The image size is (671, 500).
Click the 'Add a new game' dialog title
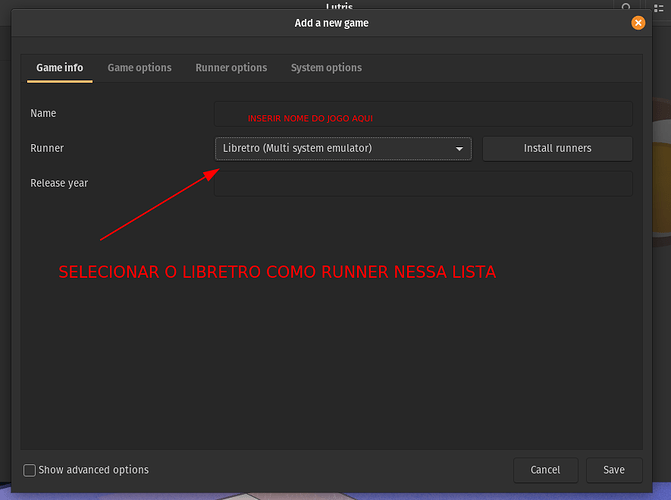[331, 23]
